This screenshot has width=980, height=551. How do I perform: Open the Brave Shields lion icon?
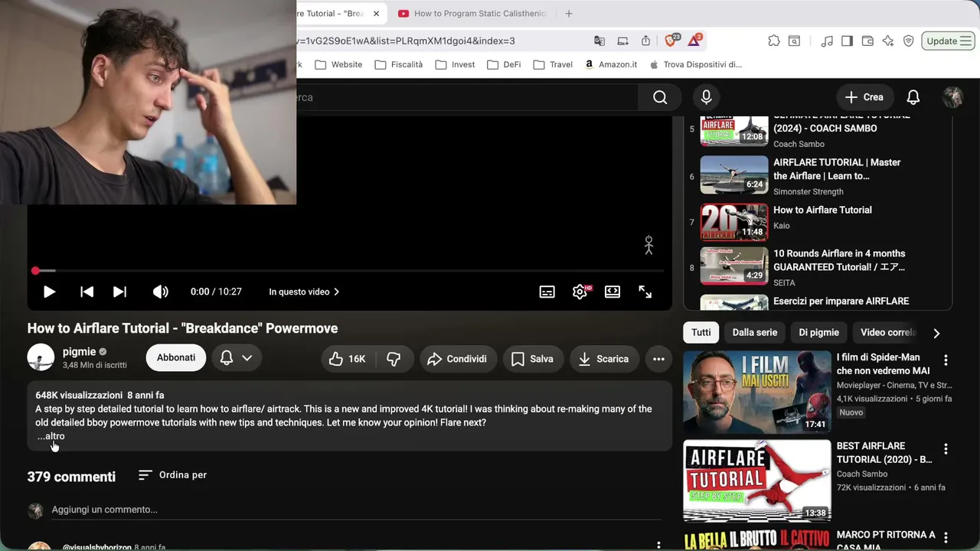click(x=671, y=41)
